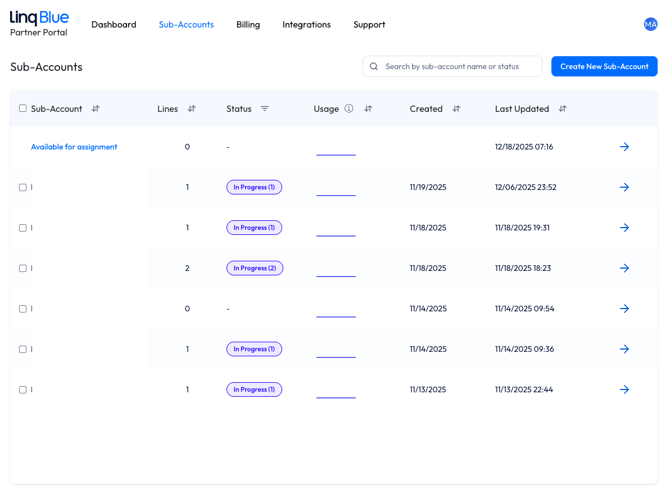Image resolution: width=670 pixels, height=503 pixels.
Task: Open the Available for assignment link
Action: pyautogui.click(x=74, y=147)
